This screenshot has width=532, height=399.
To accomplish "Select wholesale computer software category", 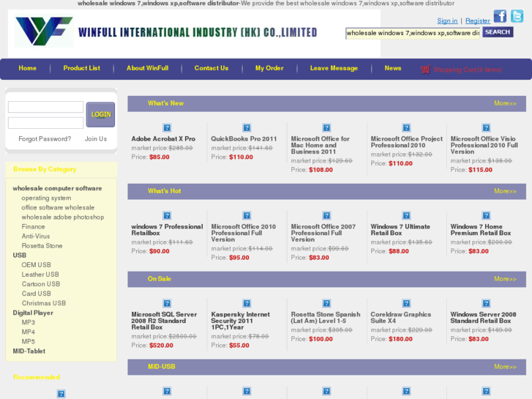I will pyautogui.click(x=57, y=188).
